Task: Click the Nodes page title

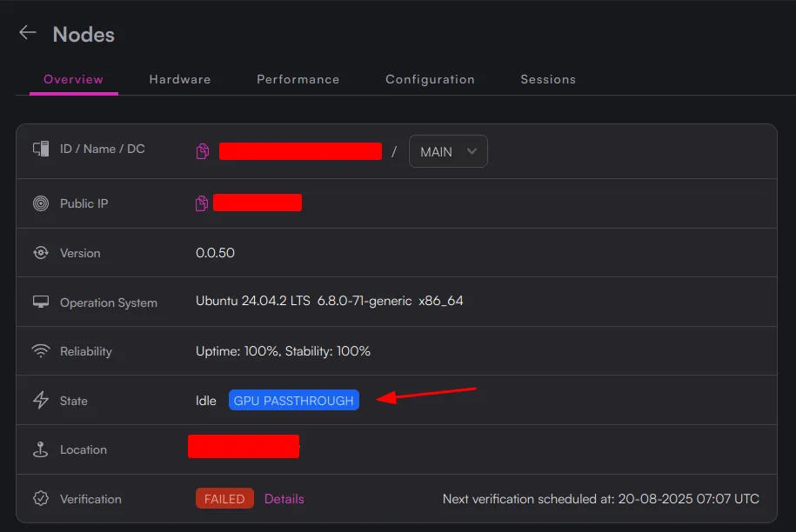Action: coord(84,35)
